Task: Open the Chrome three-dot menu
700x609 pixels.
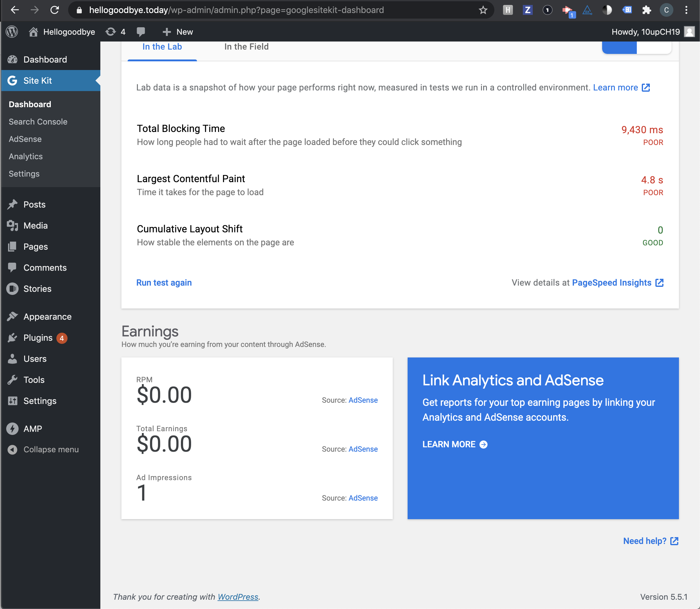Action: (x=686, y=10)
